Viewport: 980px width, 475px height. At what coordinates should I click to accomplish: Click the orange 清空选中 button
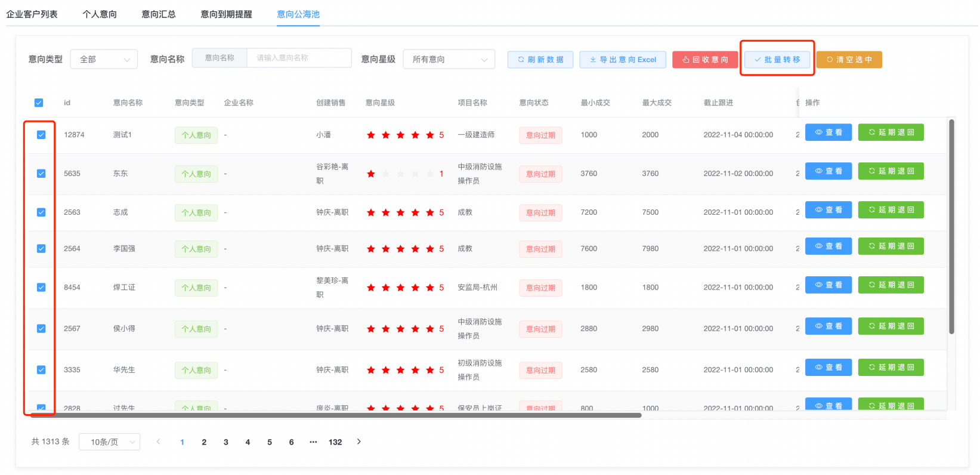(x=849, y=60)
